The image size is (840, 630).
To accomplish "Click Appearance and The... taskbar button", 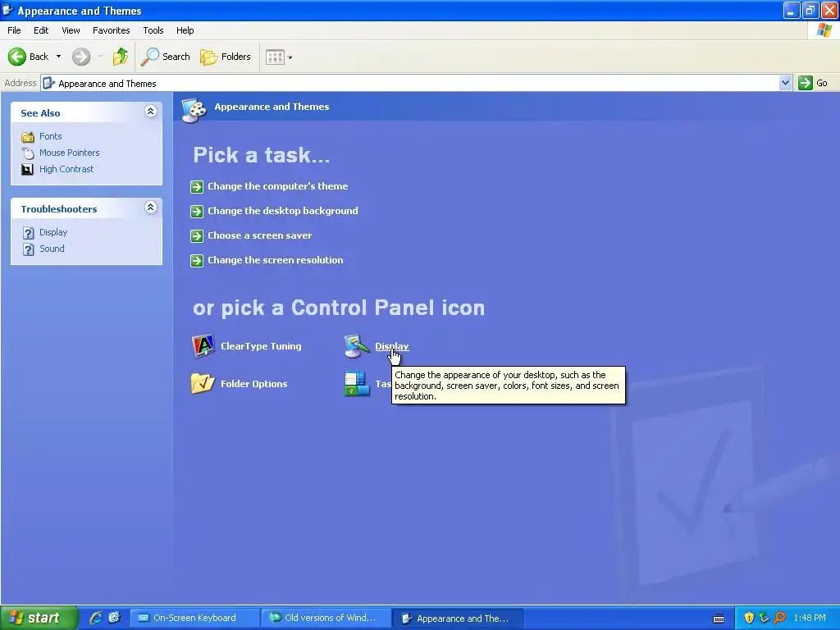I will 458,619.
